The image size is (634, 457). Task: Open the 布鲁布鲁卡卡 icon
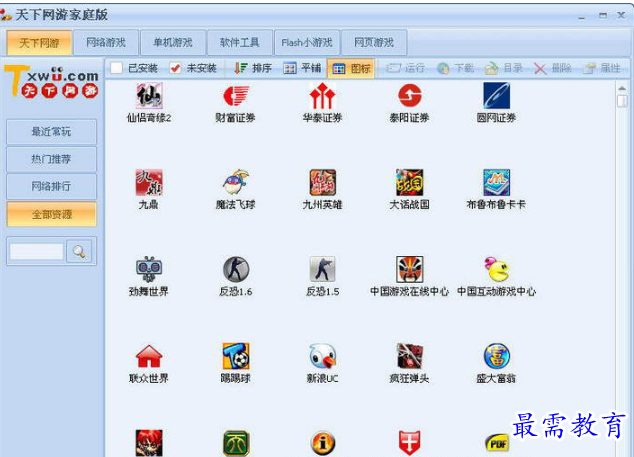[497, 182]
